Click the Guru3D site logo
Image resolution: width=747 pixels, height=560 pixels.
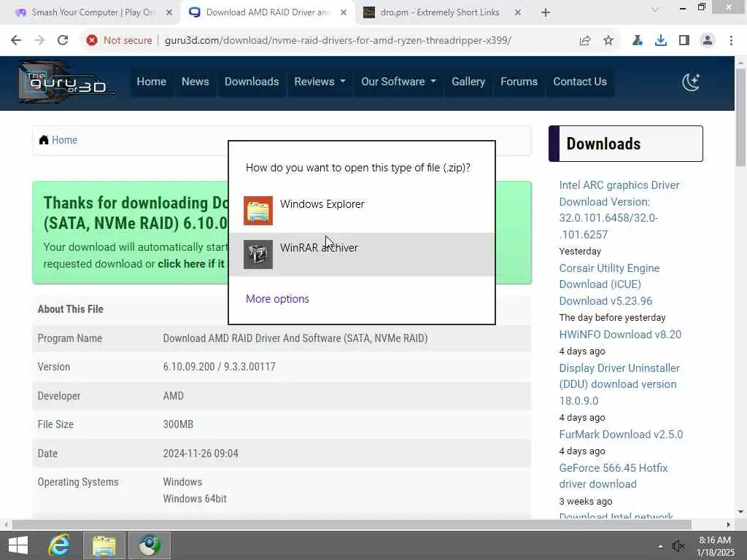(x=66, y=82)
